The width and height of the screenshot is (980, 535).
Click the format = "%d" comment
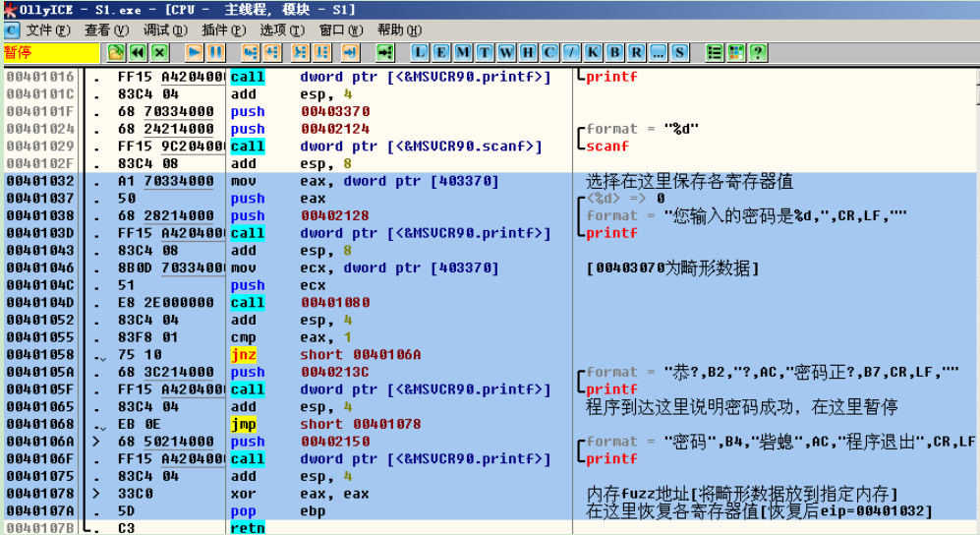[643, 129]
